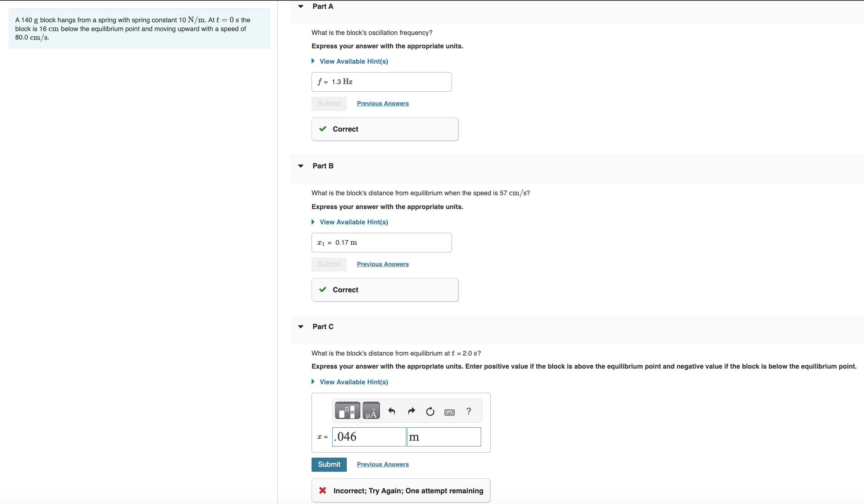Viewport: 864px width, 504px height.
Task: Submit the Part C answer
Action: tap(329, 464)
